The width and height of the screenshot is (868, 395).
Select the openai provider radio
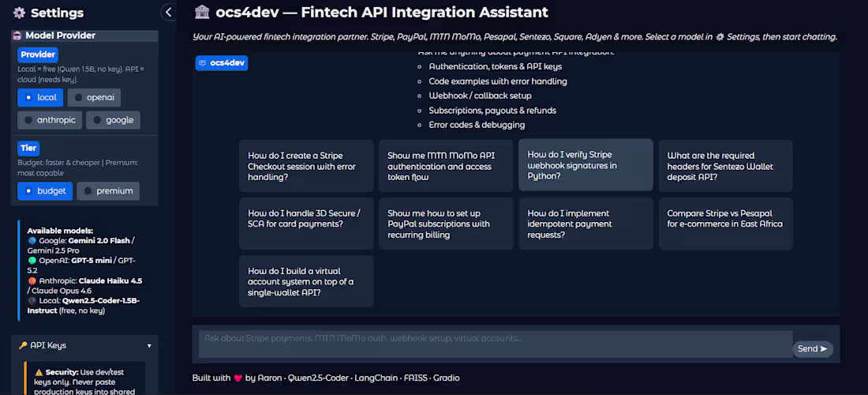coord(94,97)
